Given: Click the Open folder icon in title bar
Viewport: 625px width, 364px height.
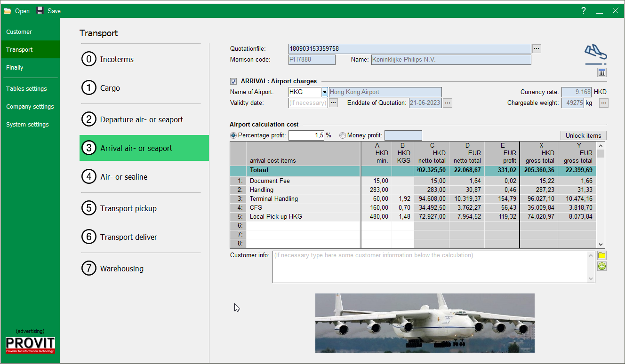Looking at the screenshot, I should point(8,11).
